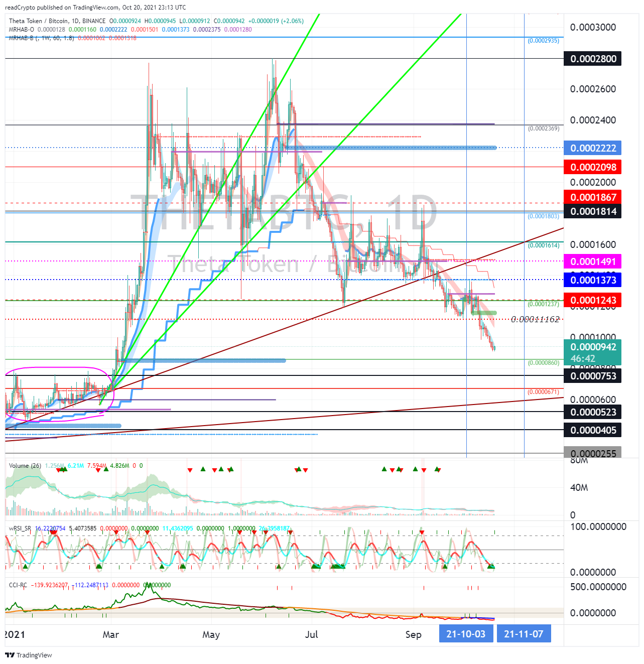The height and width of the screenshot is (664, 644).
Task: Click the 0.0000523 black price tag
Action: click(593, 412)
